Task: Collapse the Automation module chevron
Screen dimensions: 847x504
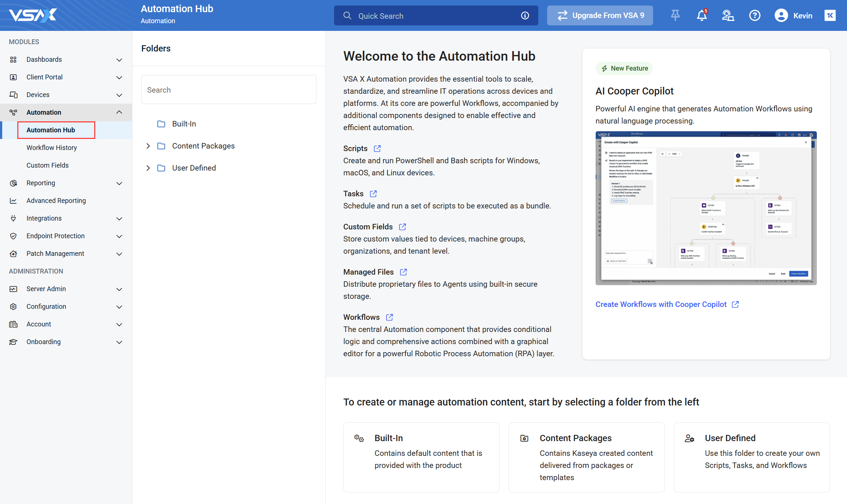Action: pyautogui.click(x=119, y=112)
